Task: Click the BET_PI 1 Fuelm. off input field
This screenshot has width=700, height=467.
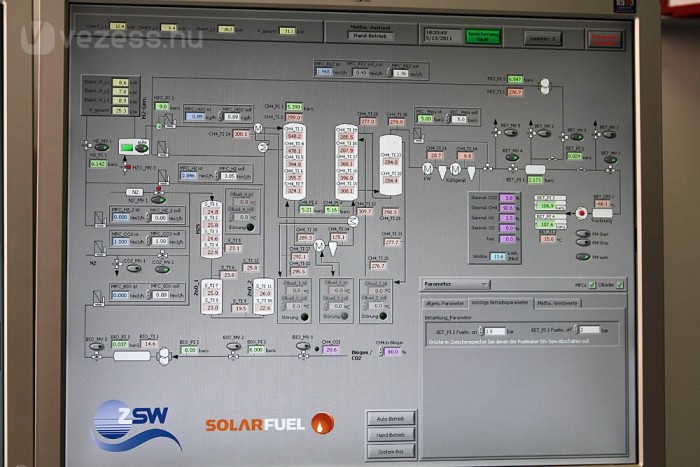Action: pyautogui.click(x=589, y=329)
